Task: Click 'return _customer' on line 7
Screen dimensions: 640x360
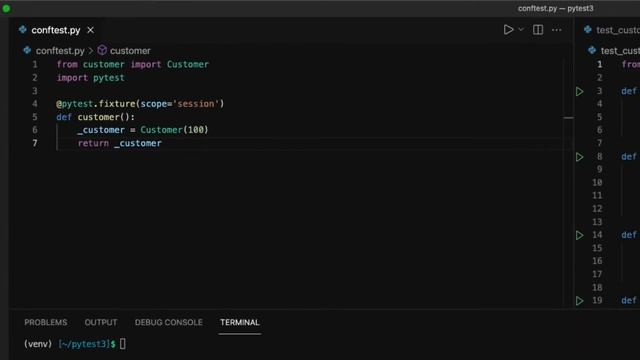Action: 120,143
